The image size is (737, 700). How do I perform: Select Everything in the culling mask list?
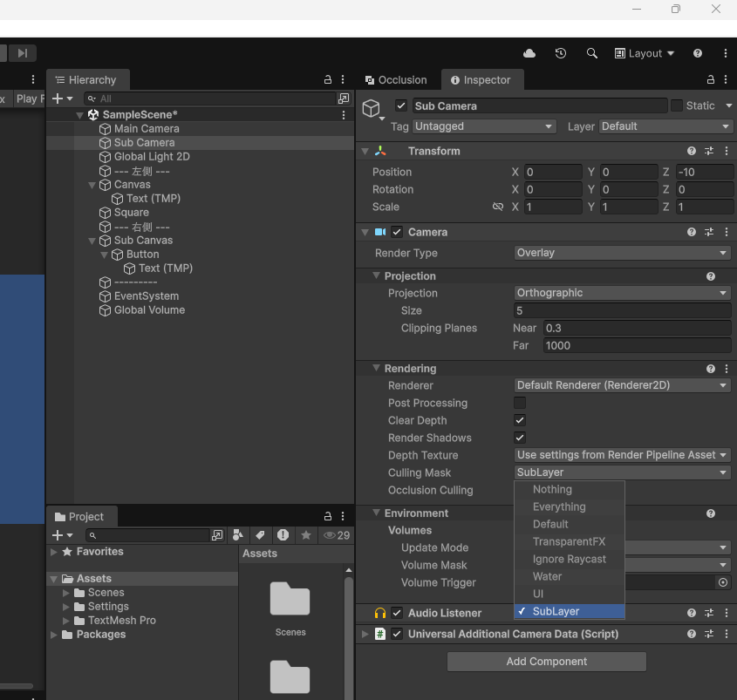tap(559, 506)
